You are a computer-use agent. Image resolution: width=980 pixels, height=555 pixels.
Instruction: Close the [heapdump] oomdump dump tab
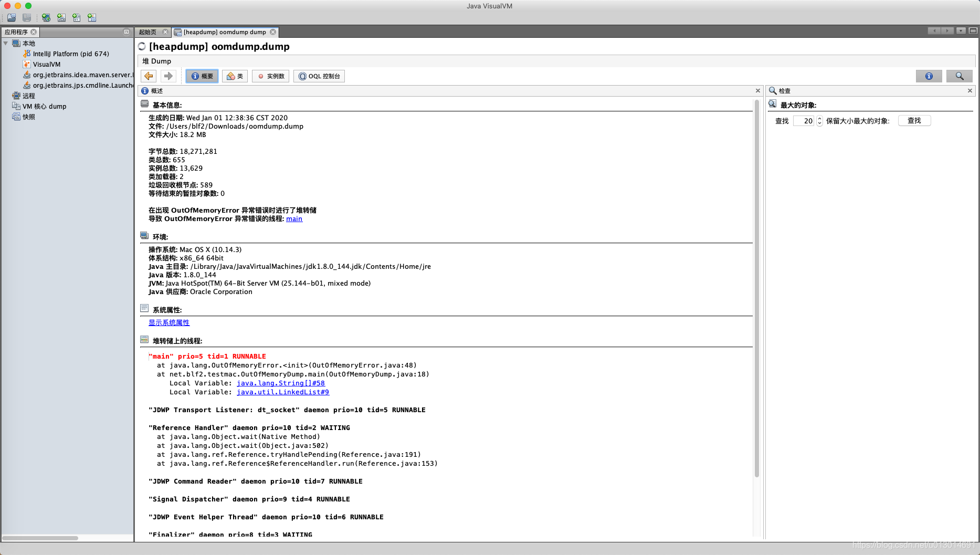pyautogui.click(x=273, y=32)
